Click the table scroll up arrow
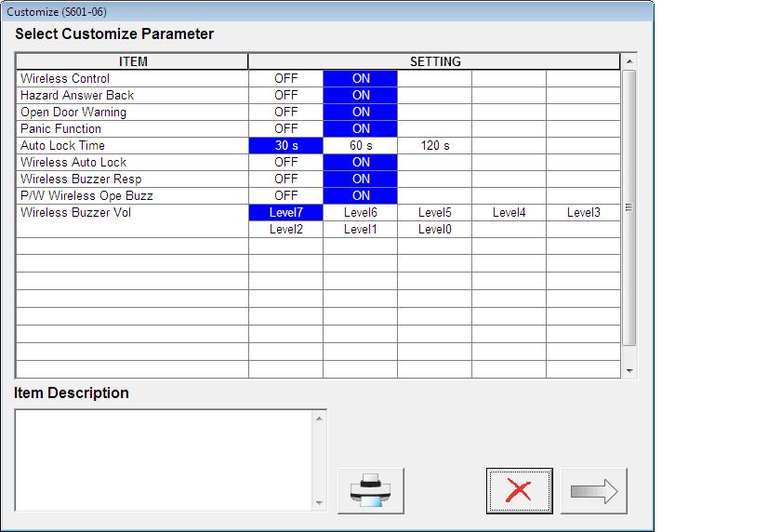This screenshot has height=532, width=781. [x=629, y=61]
